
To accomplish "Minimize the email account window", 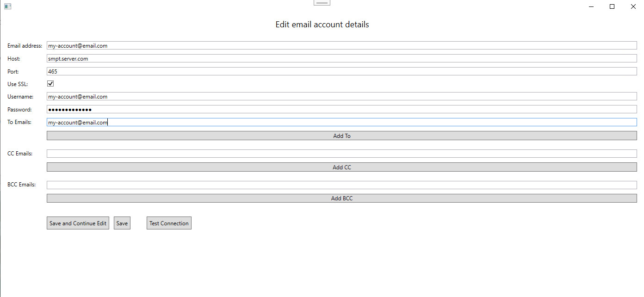I will (x=591, y=6).
